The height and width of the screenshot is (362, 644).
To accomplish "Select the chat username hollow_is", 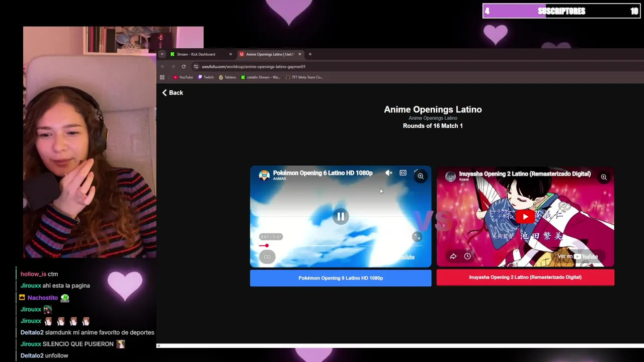I will [x=33, y=274].
